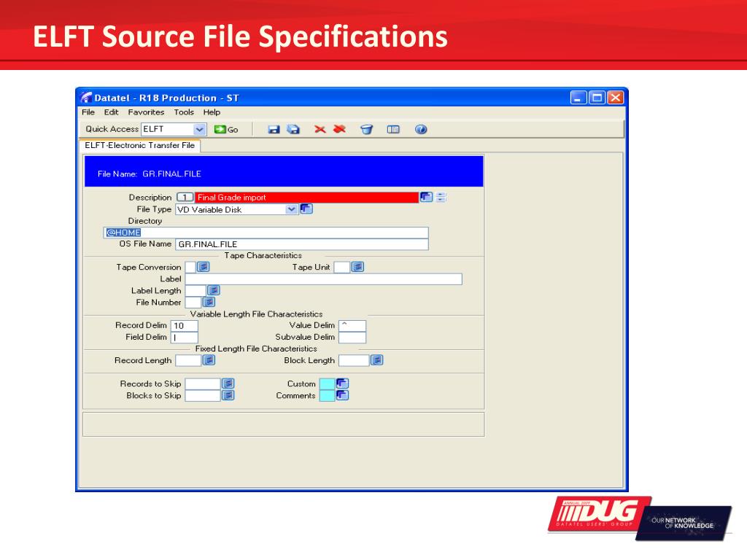Click the blue Help icon in toolbar
Screen dimensions: 747x560
[x=421, y=130]
